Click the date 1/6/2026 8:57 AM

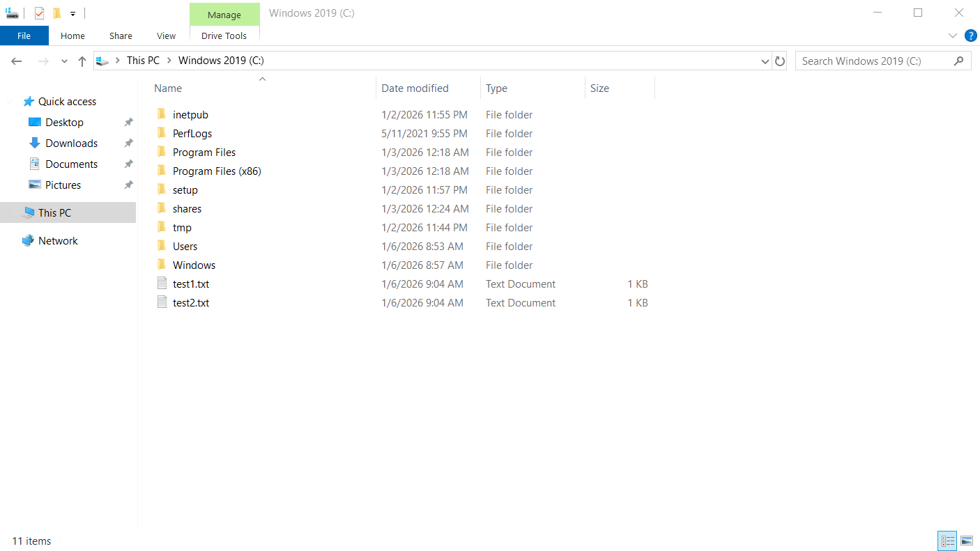coord(422,265)
